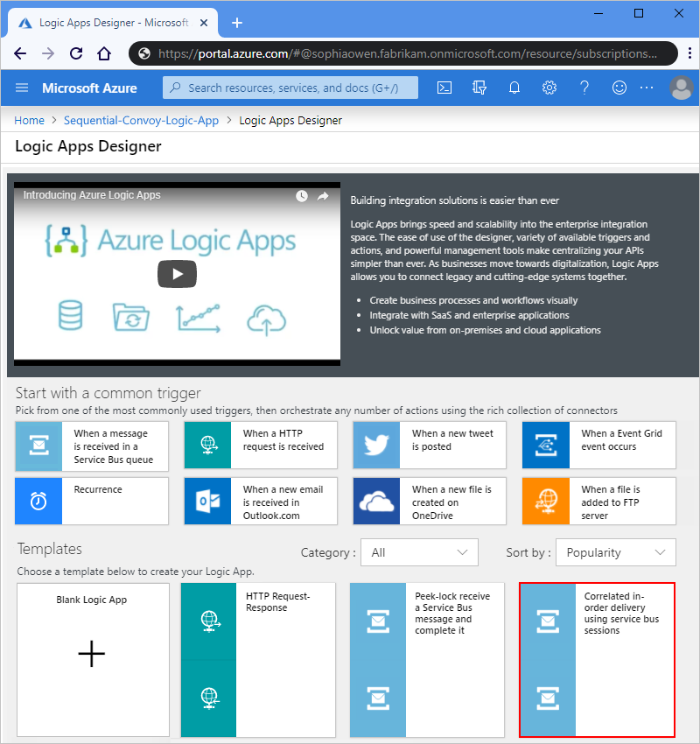Select Correlated in-order delivery using service bus sessions
Viewport: 700px width, 744px height.
tap(597, 660)
